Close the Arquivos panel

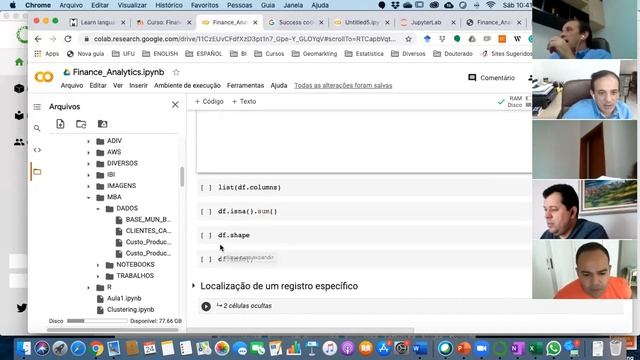pos(175,105)
